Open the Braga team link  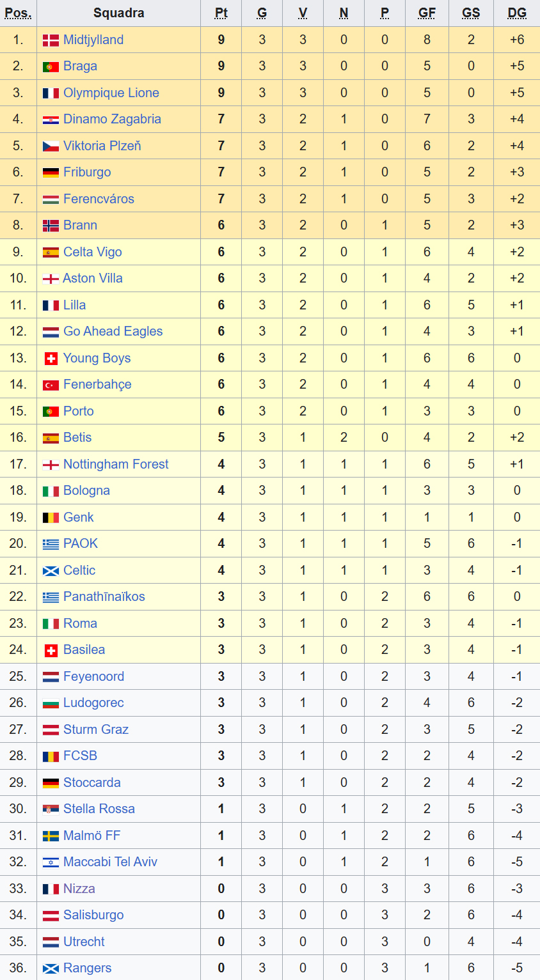(x=80, y=66)
